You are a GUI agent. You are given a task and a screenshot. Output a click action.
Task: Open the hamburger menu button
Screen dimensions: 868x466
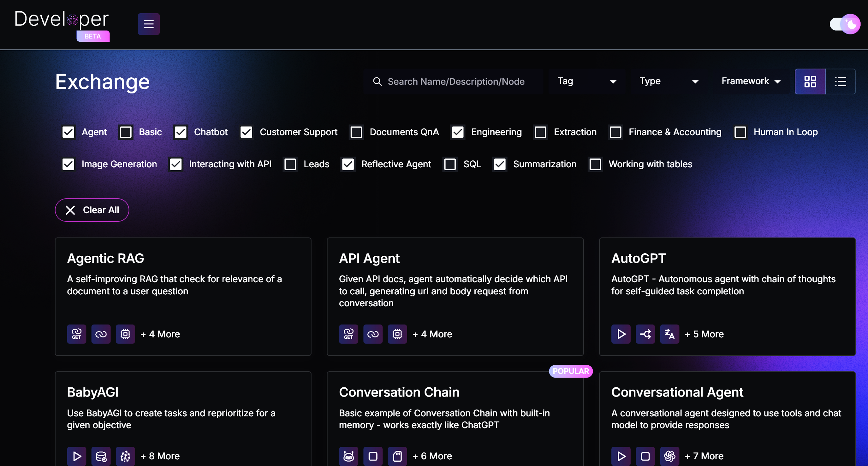[x=149, y=24]
